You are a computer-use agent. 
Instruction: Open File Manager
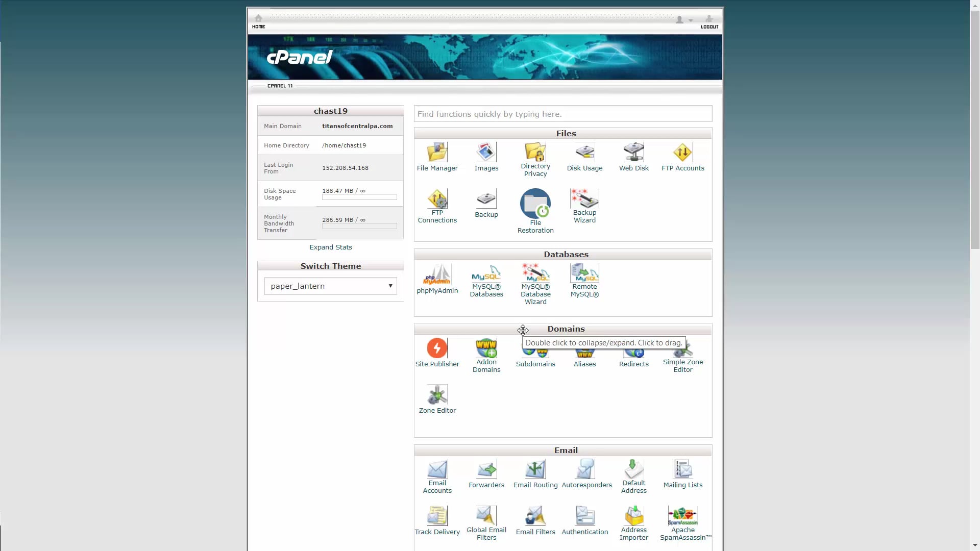point(437,157)
